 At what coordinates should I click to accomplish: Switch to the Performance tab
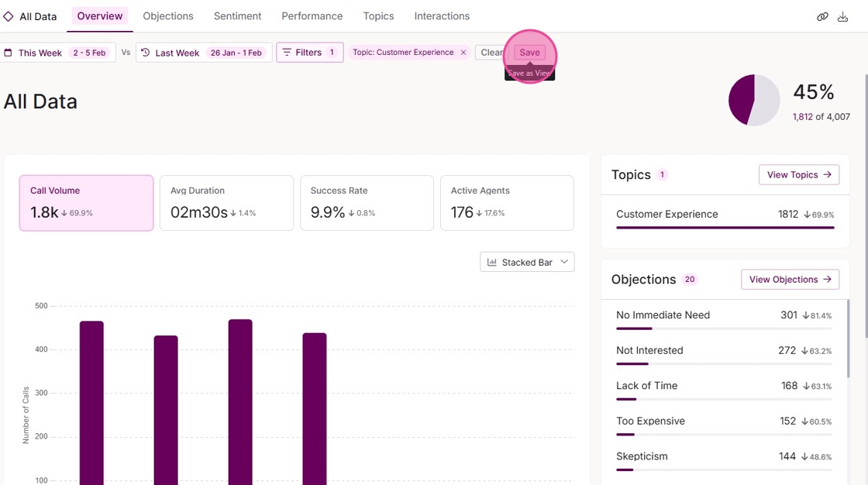pyautogui.click(x=312, y=16)
